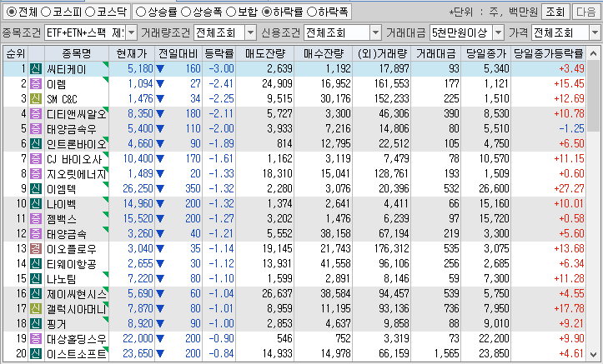
Task: Click the 증 badge icon for 지오릿에너지
Action: click(x=36, y=173)
